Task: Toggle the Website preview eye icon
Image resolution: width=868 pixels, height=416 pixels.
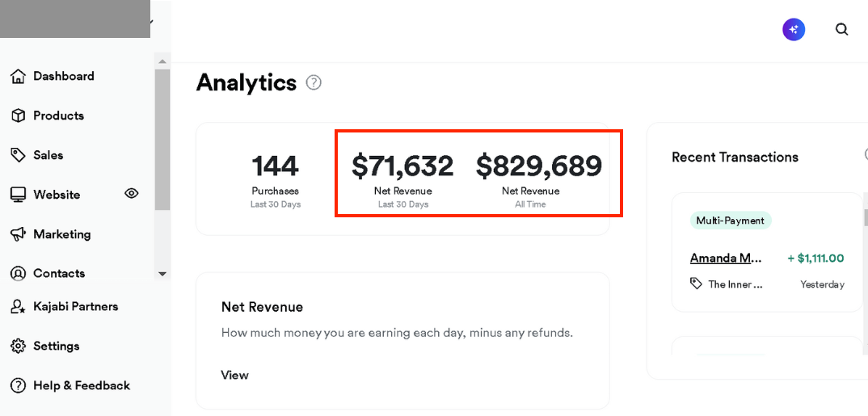Action: coord(132,194)
